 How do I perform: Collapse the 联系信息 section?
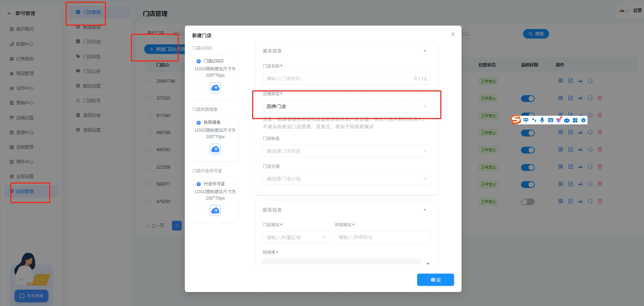425,210
